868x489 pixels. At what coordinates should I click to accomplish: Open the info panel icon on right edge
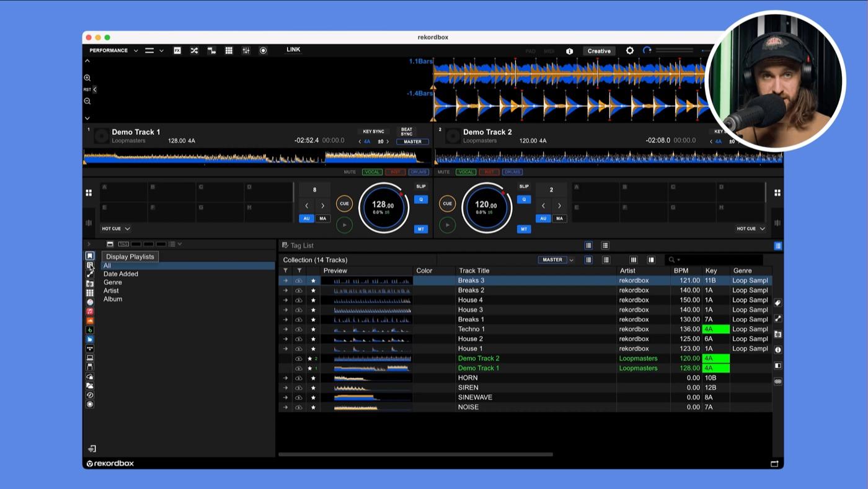778,350
